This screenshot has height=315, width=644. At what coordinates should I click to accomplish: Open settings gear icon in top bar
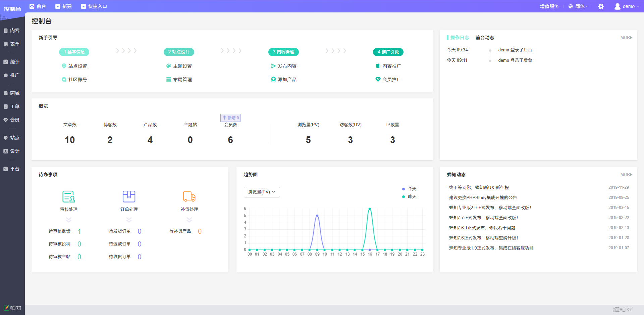click(601, 6)
